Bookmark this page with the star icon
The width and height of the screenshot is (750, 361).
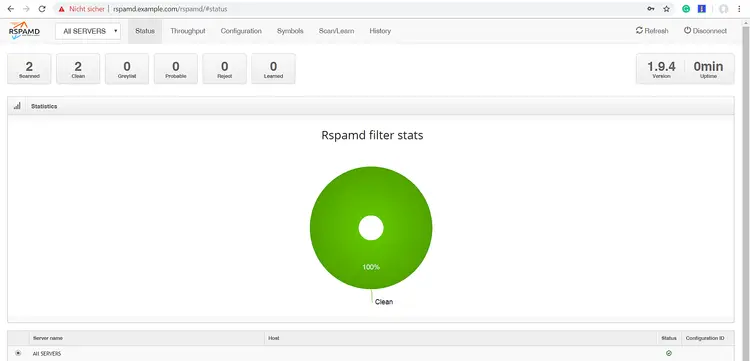coord(666,9)
